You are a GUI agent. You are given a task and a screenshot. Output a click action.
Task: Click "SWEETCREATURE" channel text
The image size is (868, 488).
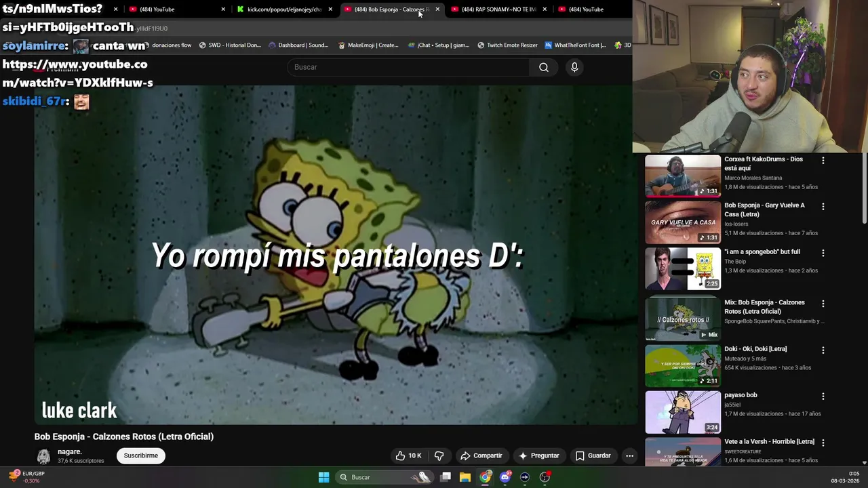coord(742,451)
